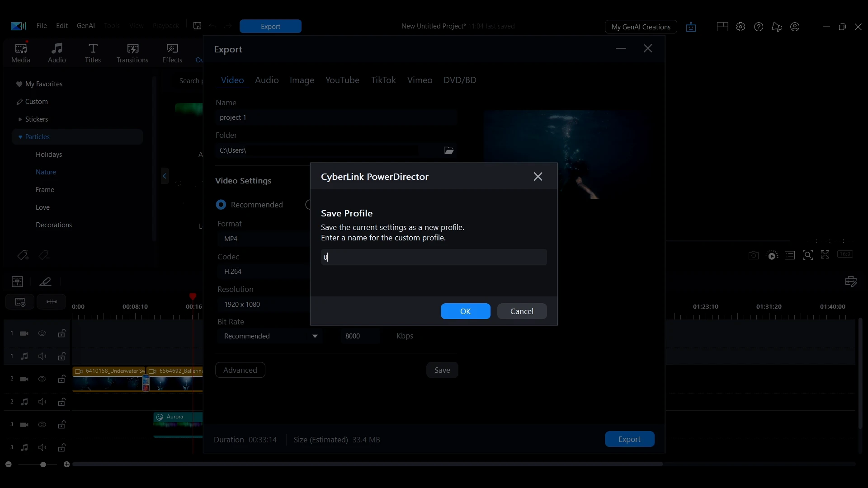Open the settings gear in title bar

click(741, 27)
